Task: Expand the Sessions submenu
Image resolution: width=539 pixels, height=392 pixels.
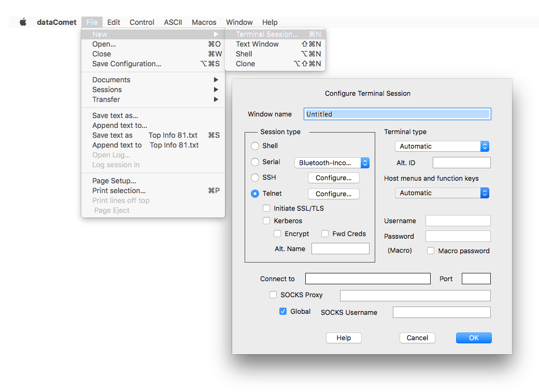Action: (153, 90)
